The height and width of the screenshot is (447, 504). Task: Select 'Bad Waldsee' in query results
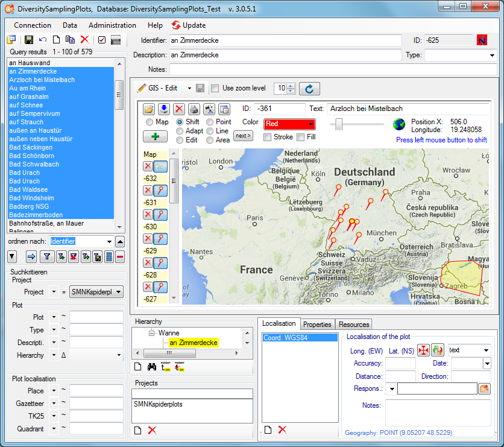point(61,190)
